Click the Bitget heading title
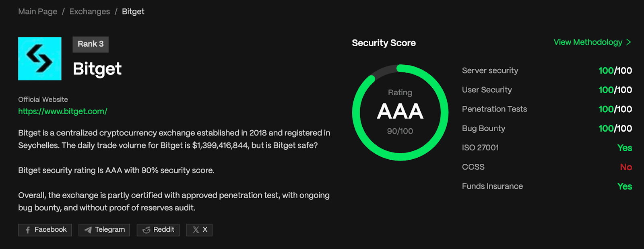This screenshot has height=249, width=644. 97,69
